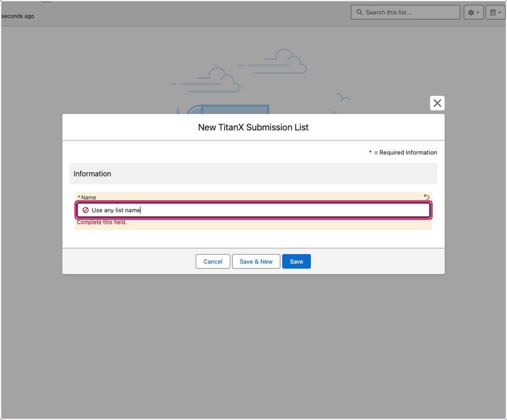The image size is (507, 420).
Task: Open the list view controls gear dropdown
Action: (474, 13)
